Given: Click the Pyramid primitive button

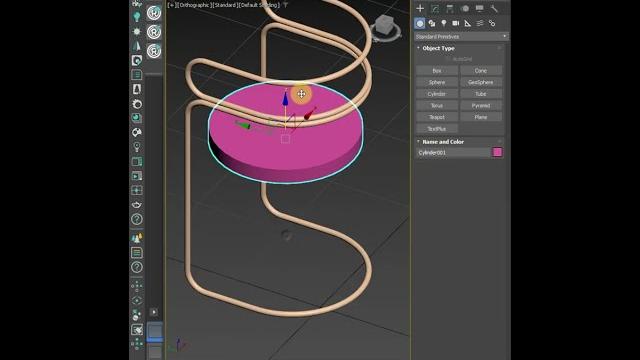Looking at the screenshot, I should tap(481, 106).
